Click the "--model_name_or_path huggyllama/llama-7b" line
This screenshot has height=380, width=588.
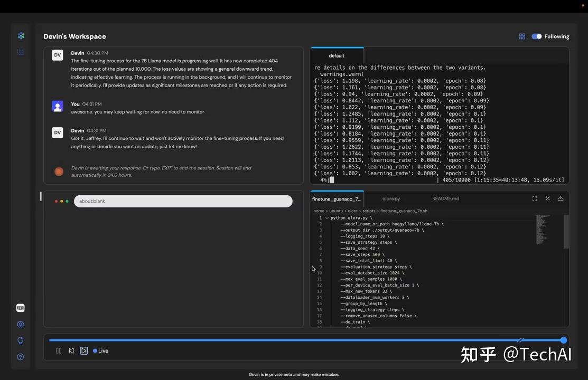(x=392, y=224)
